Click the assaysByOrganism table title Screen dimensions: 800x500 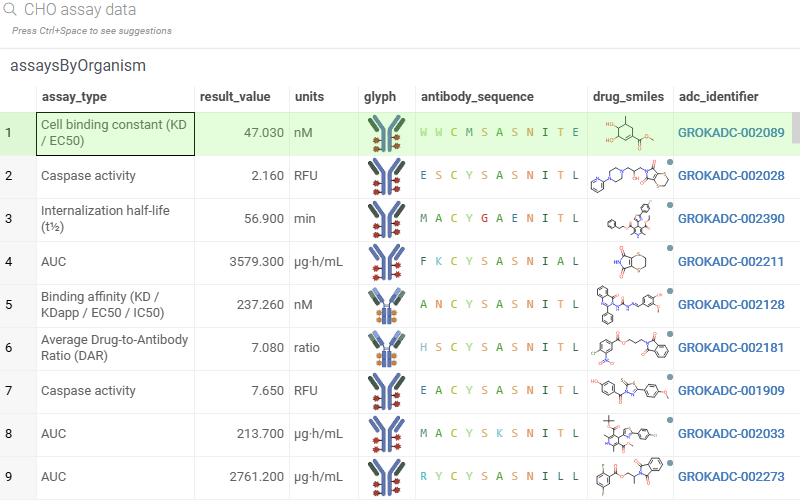click(x=78, y=66)
